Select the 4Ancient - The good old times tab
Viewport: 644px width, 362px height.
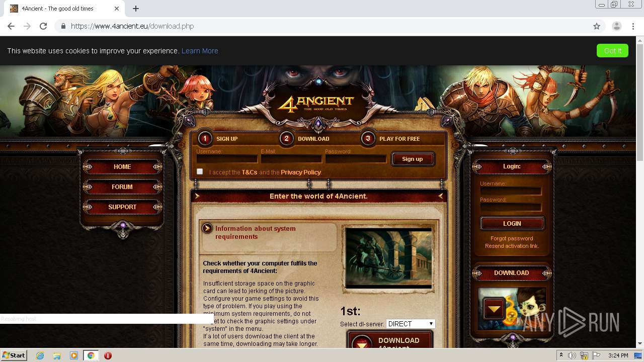(64, 9)
